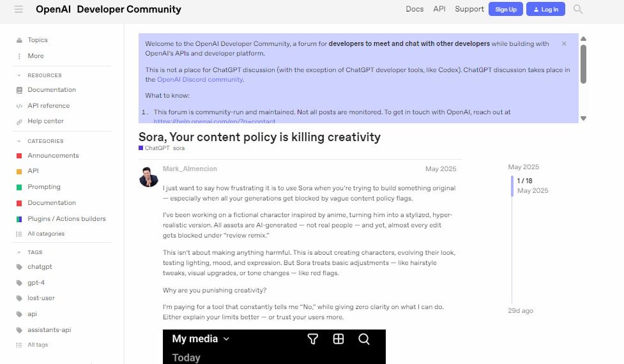
Task: Open the chatgpt tag in sidebar
Action: [x=40, y=266]
